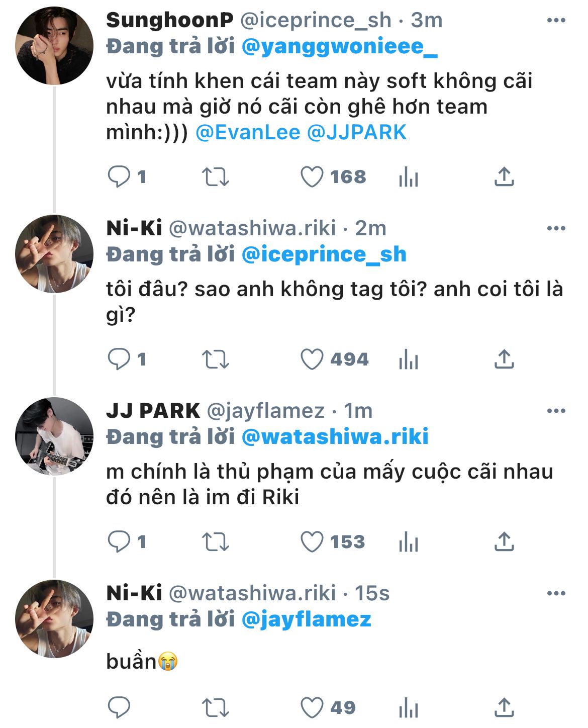
Task: Open more options on JJ PARK's tweet
Action: click(x=556, y=411)
